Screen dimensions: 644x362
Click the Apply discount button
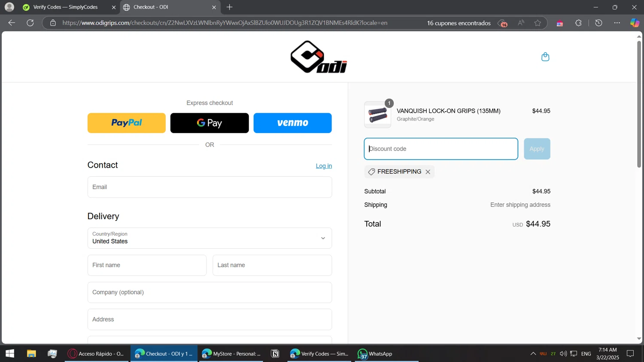coord(537,149)
